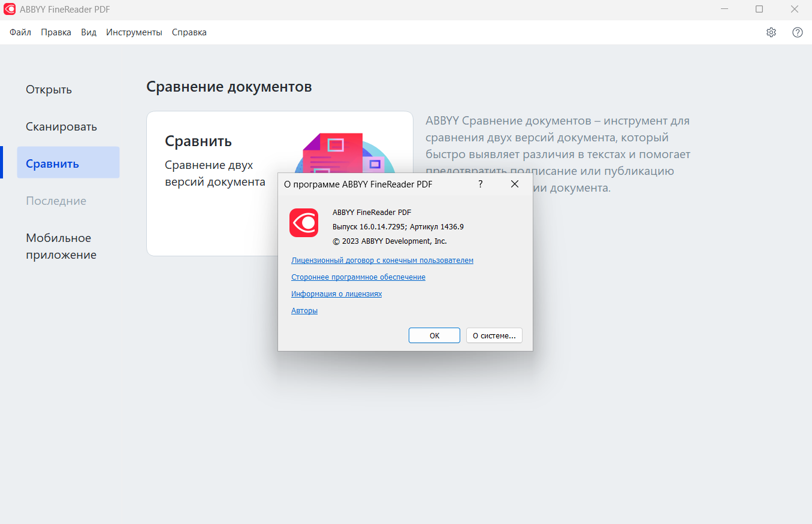Open the Файл menu
This screenshot has width=812, height=524.
20,32
